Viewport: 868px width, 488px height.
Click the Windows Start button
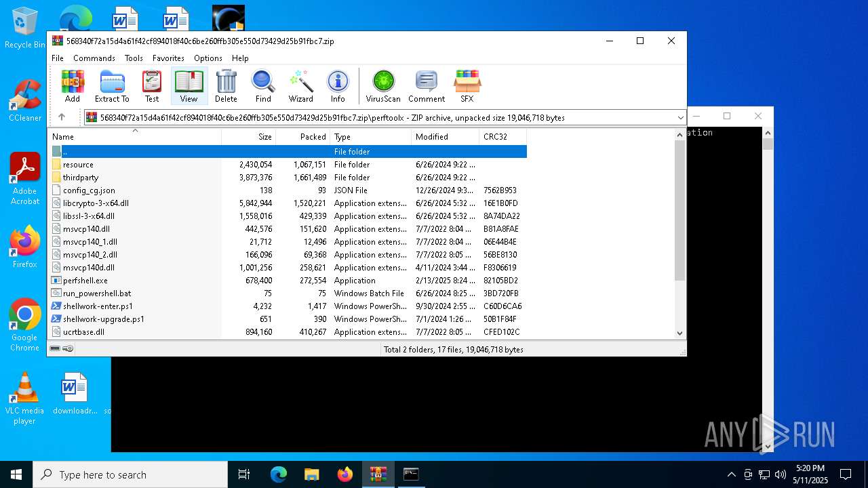(x=16, y=474)
